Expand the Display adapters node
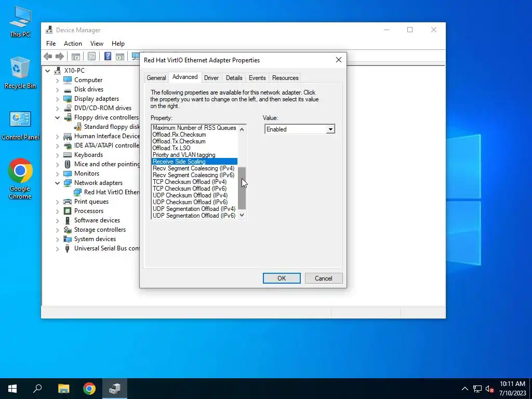Viewport: 532px width, 399px height. coord(57,99)
